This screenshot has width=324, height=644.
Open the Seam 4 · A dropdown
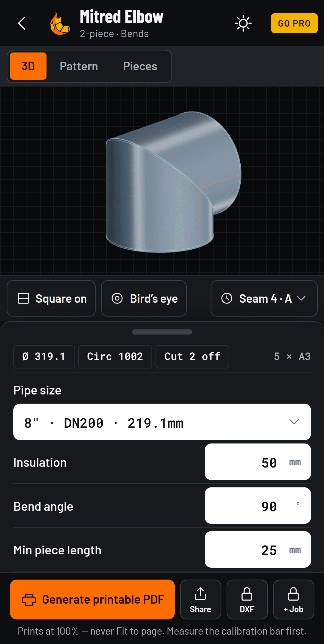[x=264, y=298]
